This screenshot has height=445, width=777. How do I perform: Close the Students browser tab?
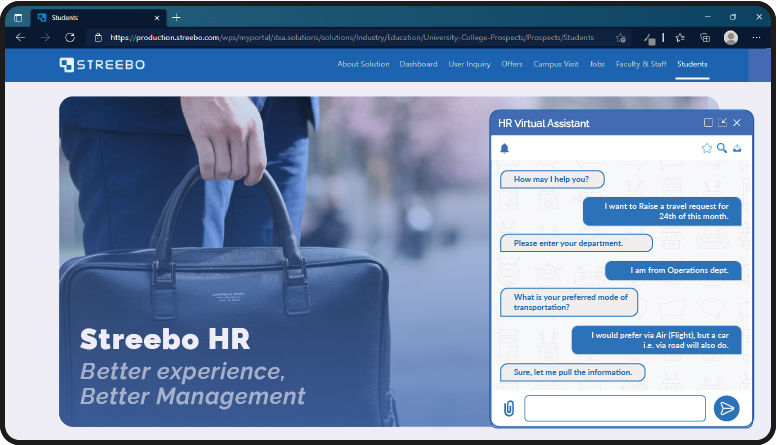[157, 18]
